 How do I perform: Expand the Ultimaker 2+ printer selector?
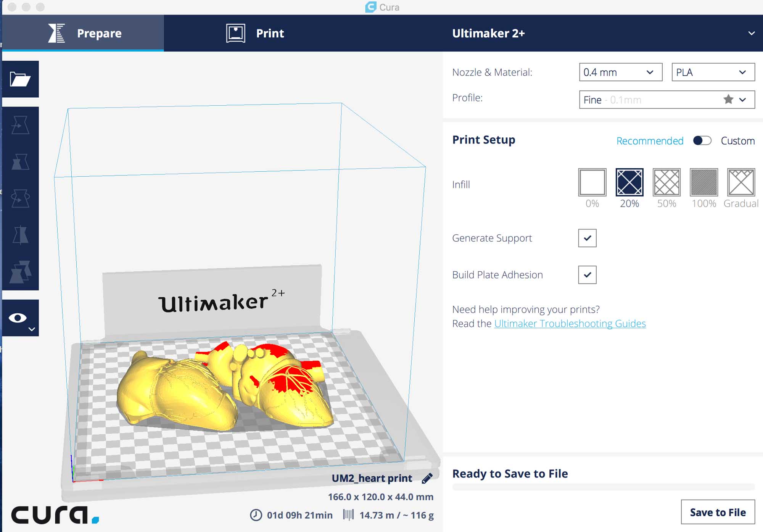tap(603, 33)
